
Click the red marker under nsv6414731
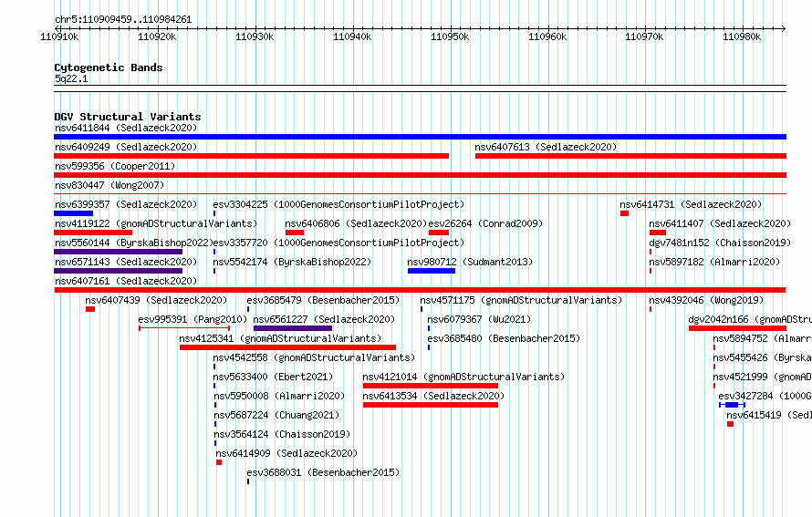point(625,213)
